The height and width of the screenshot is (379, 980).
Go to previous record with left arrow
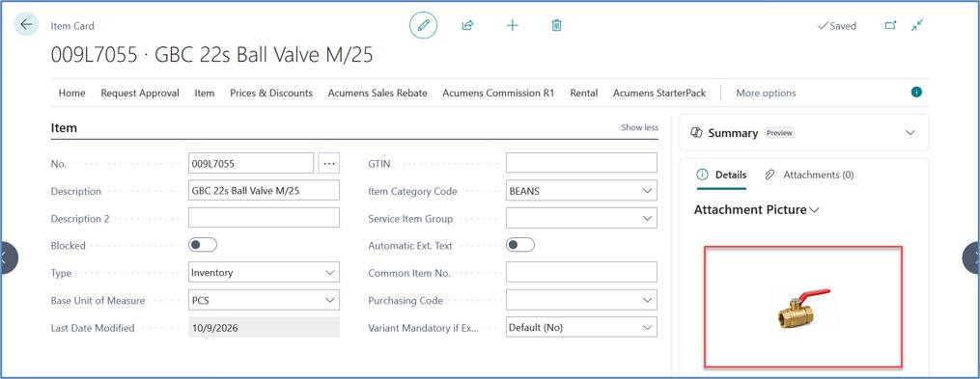click(8, 257)
